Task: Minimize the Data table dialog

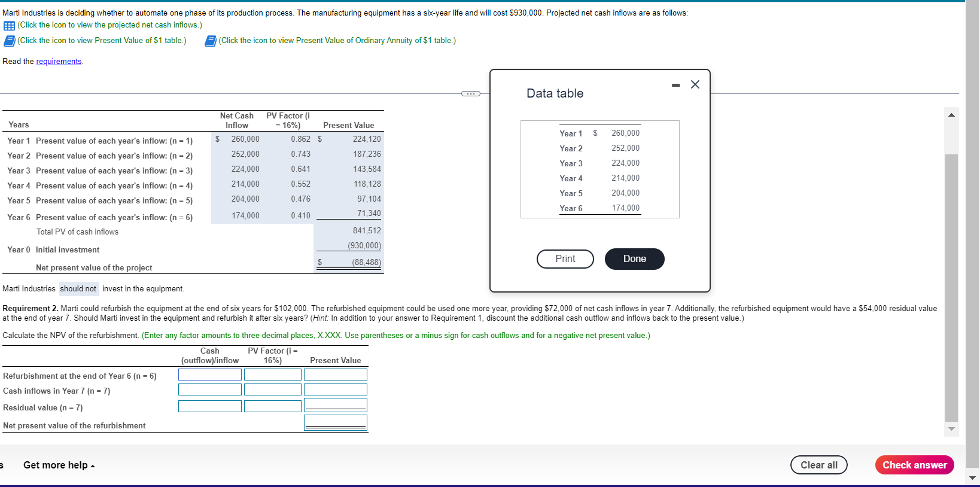Action: click(676, 85)
